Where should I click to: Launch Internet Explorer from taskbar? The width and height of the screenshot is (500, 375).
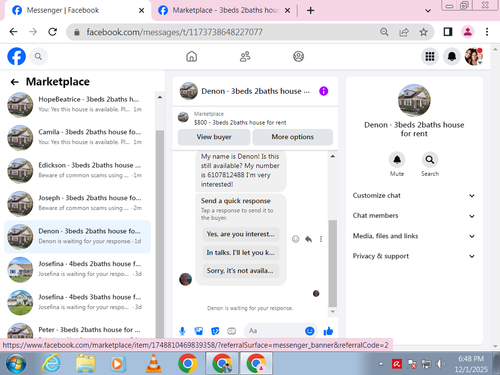coord(51,364)
